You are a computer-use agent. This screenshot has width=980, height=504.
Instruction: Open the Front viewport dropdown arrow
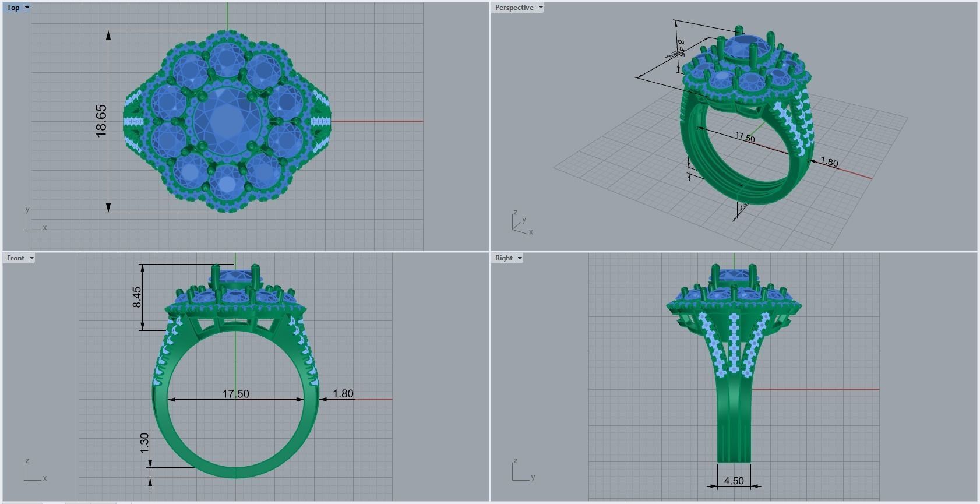point(31,258)
